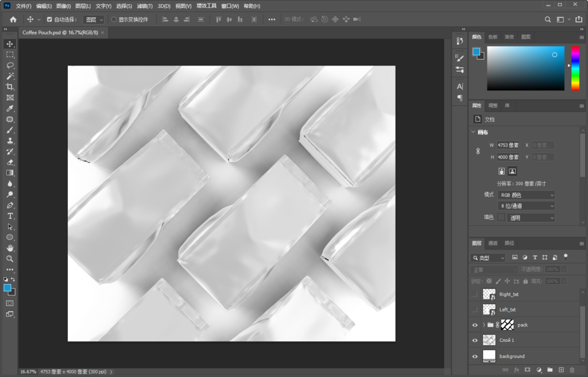Screen dimensions: 588x377
Task: Open the File menu
Action: click(24, 6)
